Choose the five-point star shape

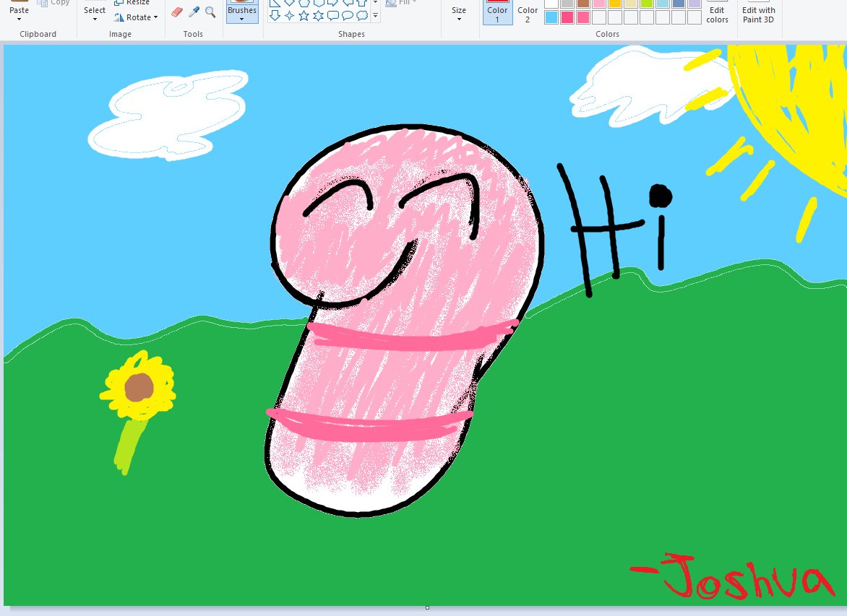[x=304, y=15]
